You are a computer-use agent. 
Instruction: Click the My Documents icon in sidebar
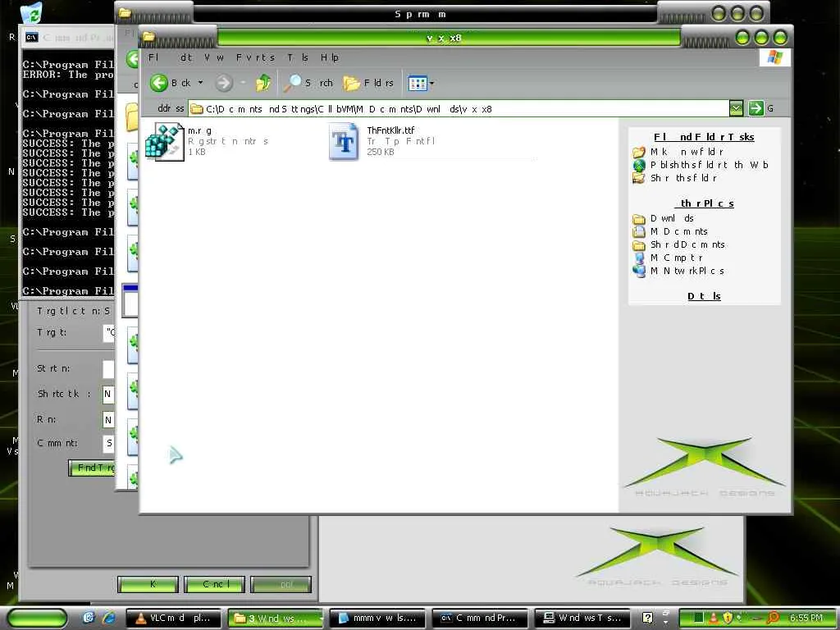pyautogui.click(x=638, y=231)
